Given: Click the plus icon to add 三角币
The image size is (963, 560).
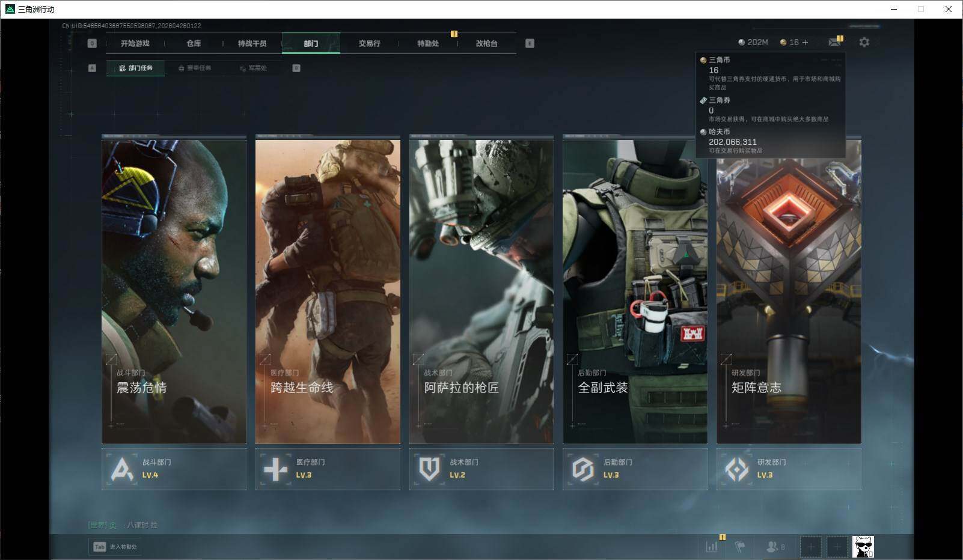Looking at the screenshot, I should pos(806,42).
